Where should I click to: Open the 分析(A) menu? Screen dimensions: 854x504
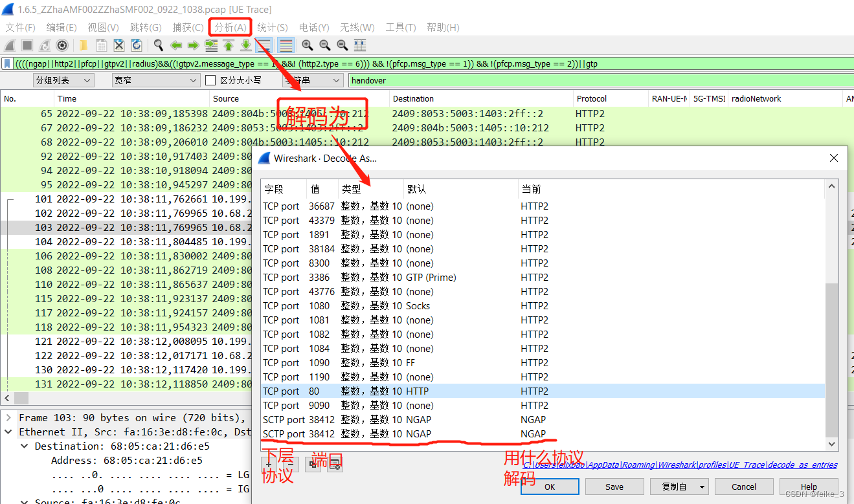tap(230, 27)
